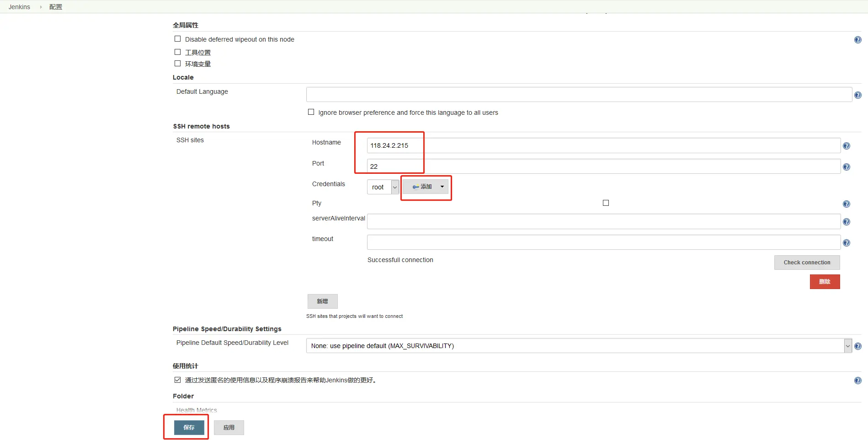
Task: Open help for Pipeline Default Speed/Durability Level
Action: click(x=858, y=346)
